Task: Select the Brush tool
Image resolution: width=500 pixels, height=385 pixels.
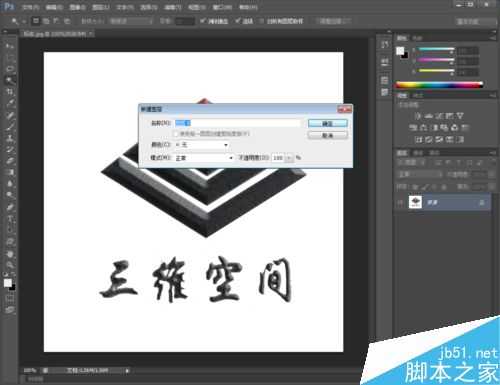Action: pos(10,127)
